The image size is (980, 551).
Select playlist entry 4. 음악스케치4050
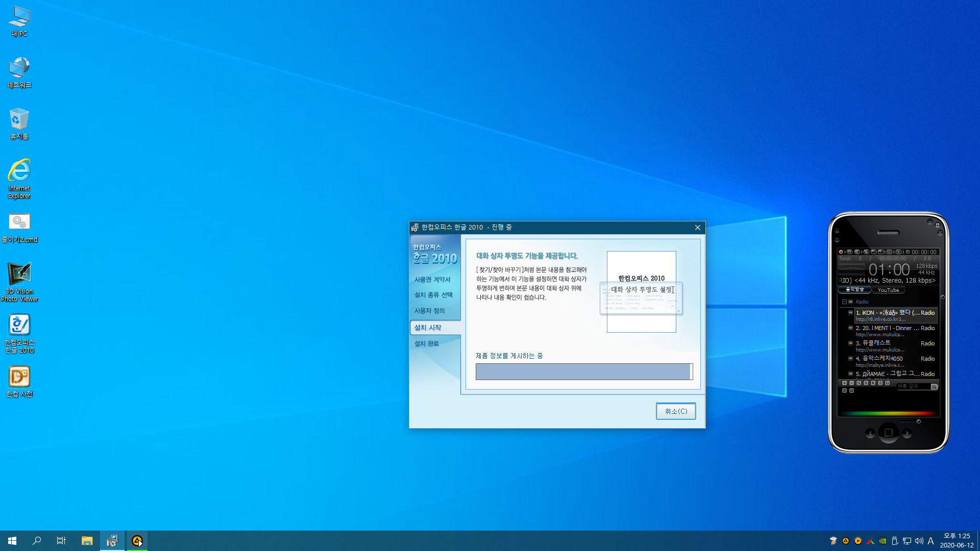[896, 361]
